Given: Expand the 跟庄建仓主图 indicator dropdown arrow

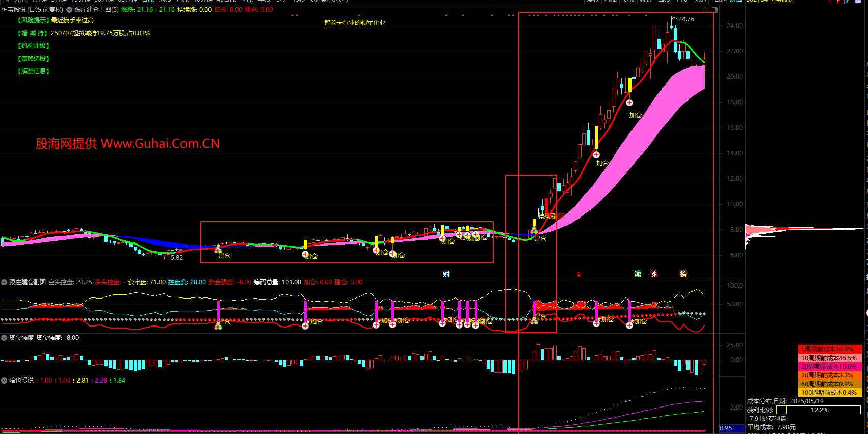Looking at the screenshot, I should pos(69,10).
